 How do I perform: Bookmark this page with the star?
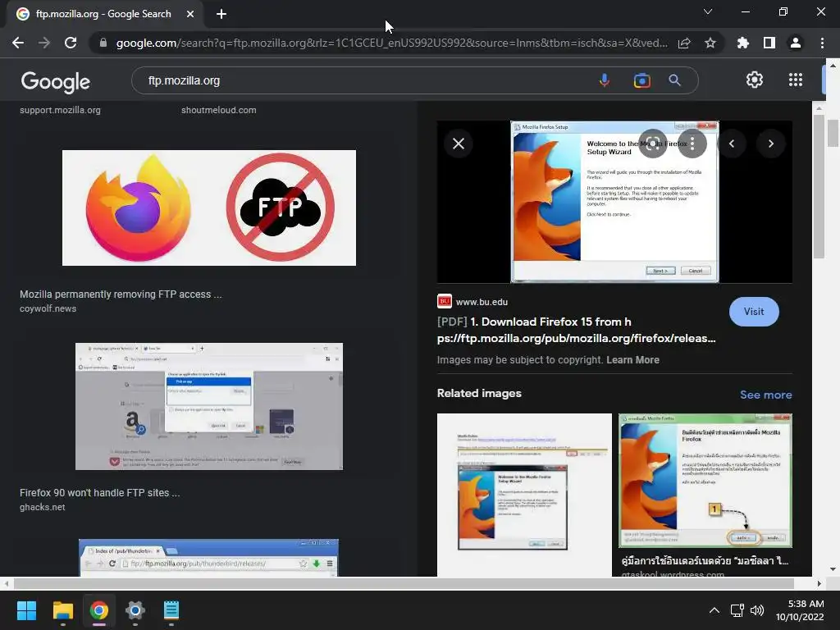click(x=710, y=43)
